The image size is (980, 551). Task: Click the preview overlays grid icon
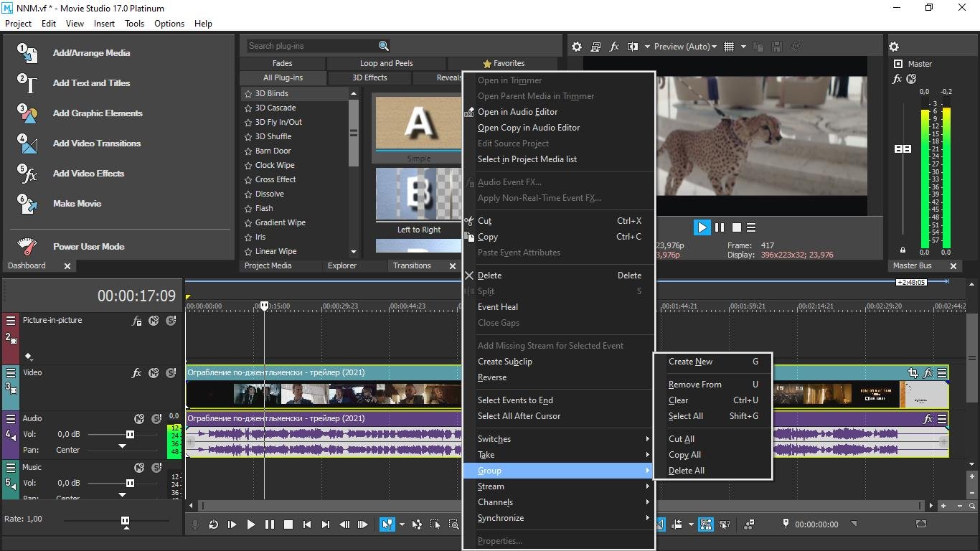point(729,47)
